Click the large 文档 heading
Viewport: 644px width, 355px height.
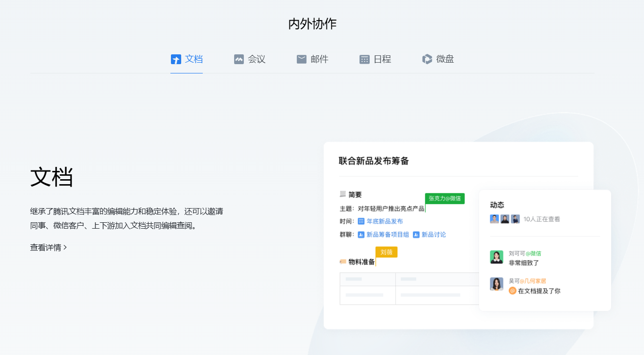[51, 177]
